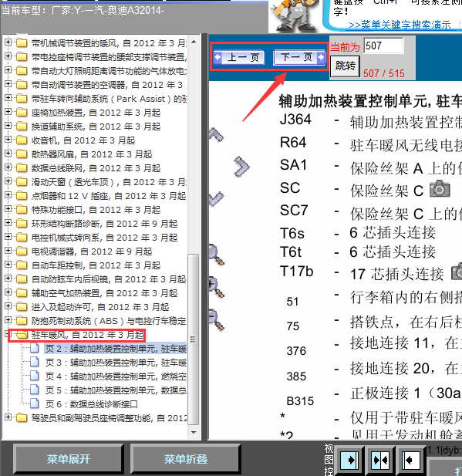The width and height of the screenshot is (462, 476).
Task: Expand 座椅加热装置 folder
Action: click(x=8, y=112)
